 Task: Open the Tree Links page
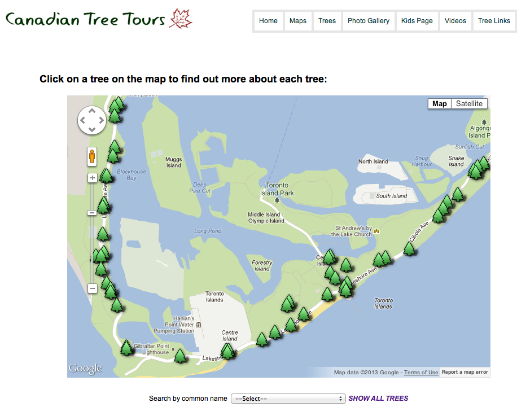point(494,21)
